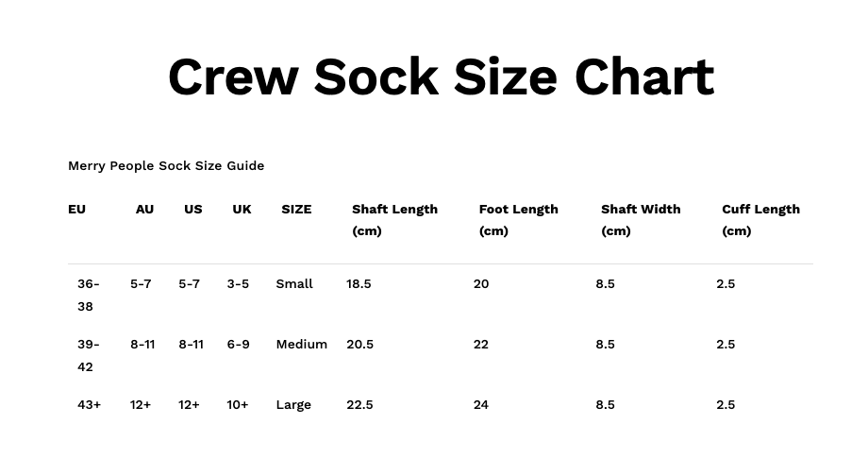Click the Shaft Length (cm) header
The width and height of the screenshot is (868, 475).
pos(394,220)
